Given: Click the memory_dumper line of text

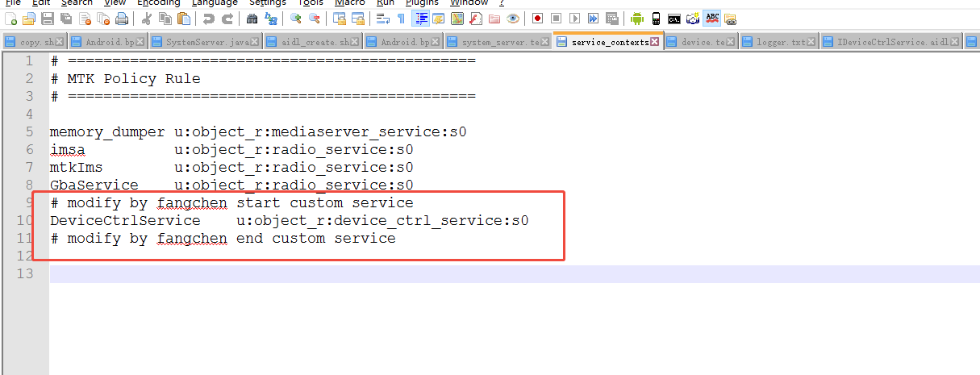Looking at the screenshot, I should (258, 132).
